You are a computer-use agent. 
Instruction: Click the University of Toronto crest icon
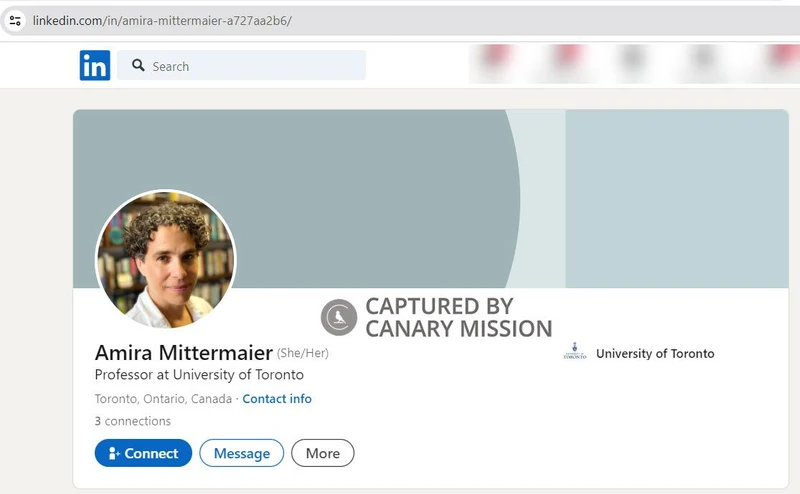tap(575, 352)
